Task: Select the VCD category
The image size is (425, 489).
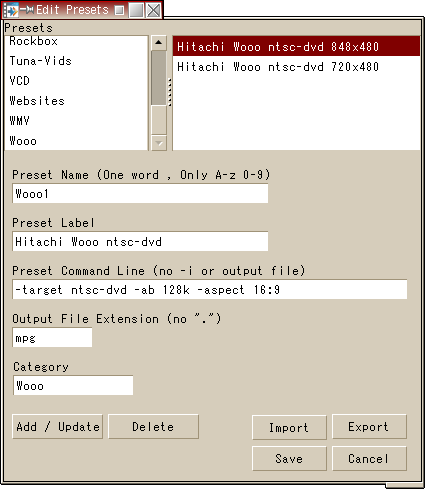Action: pos(76,81)
